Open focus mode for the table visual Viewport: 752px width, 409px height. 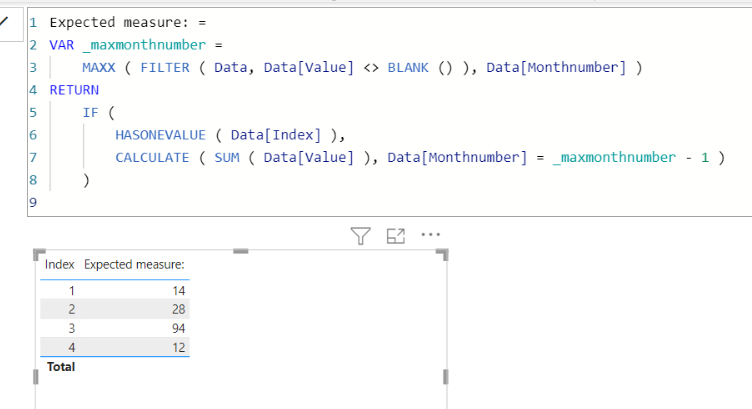pyautogui.click(x=396, y=235)
